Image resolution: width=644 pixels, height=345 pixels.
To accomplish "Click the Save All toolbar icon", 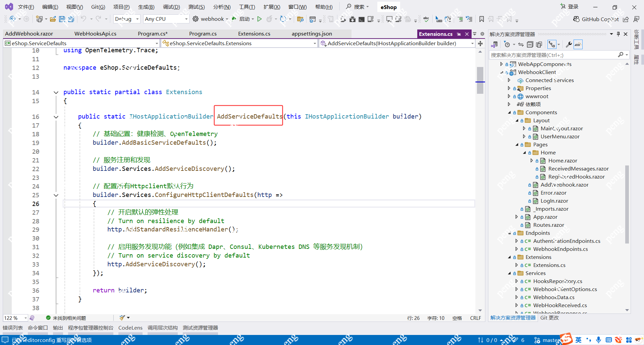I will [x=71, y=19].
